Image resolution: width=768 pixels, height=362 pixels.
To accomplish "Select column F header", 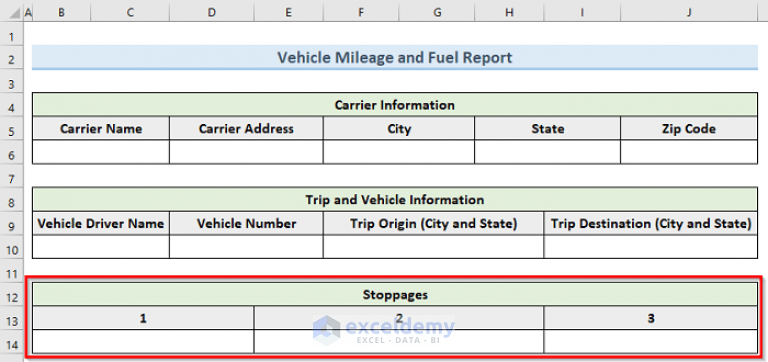I will pos(361,13).
